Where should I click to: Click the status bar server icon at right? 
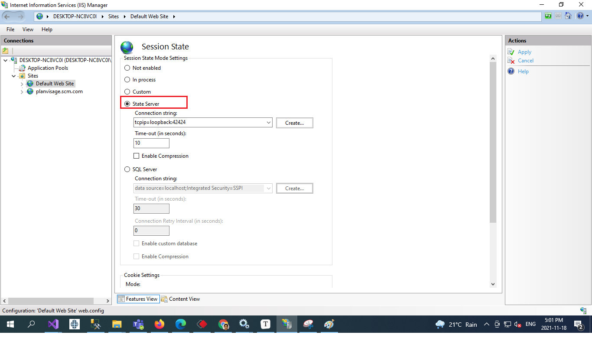point(583,311)
